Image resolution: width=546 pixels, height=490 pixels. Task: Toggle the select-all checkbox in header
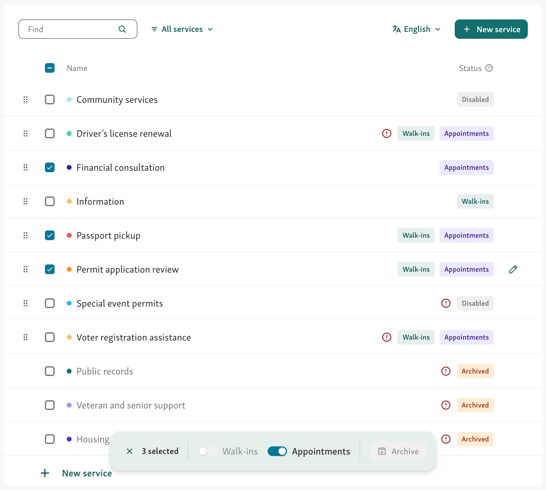[x=50, y=68]
